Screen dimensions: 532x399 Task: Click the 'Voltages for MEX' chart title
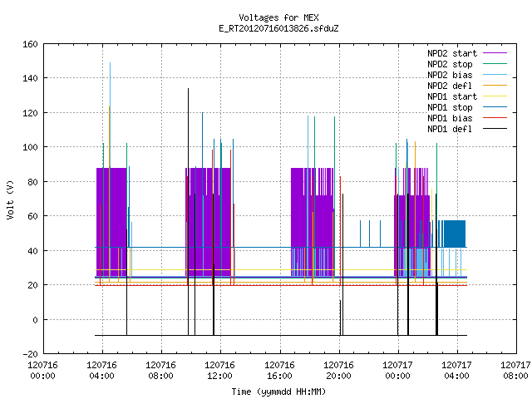[278, 17]
